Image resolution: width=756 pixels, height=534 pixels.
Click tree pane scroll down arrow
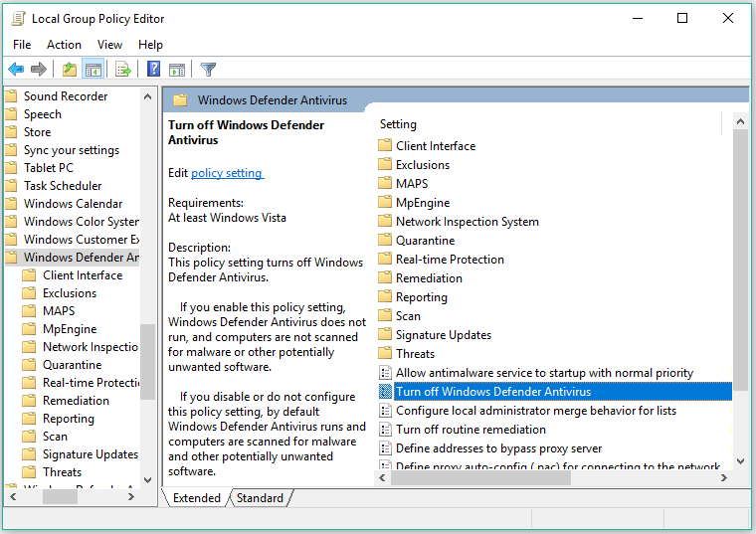(x=147, y=479)
